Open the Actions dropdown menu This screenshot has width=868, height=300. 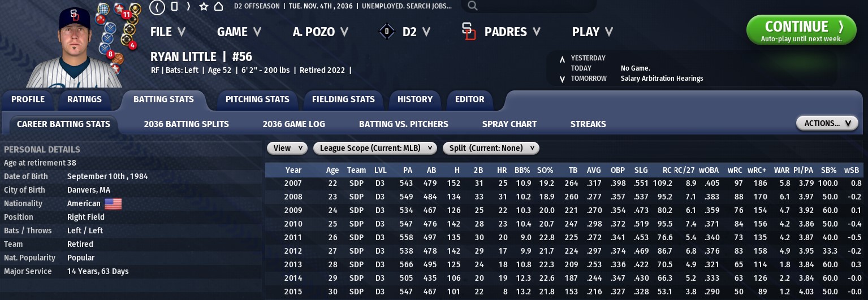click(x=827, y=123)
